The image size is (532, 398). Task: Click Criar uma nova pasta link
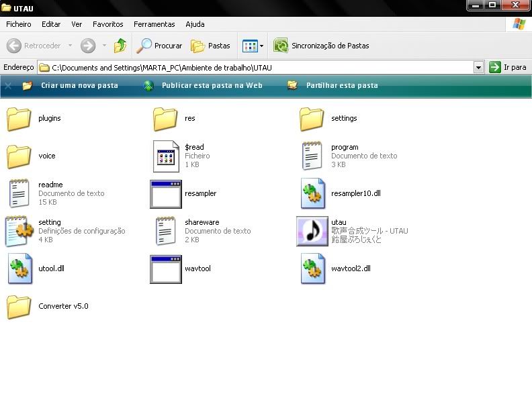coord(79,85)
